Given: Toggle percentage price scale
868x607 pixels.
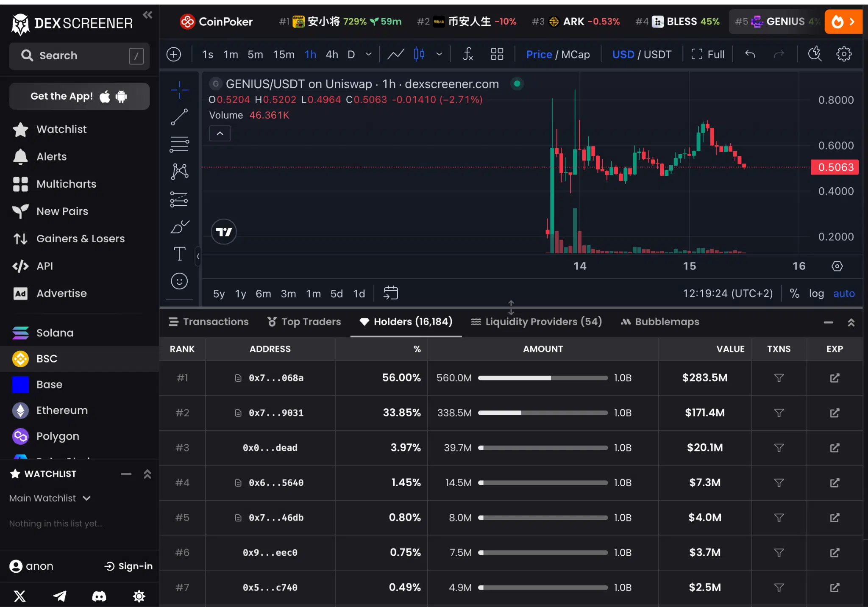Looking at the screenshot, I should pos(794,293).
